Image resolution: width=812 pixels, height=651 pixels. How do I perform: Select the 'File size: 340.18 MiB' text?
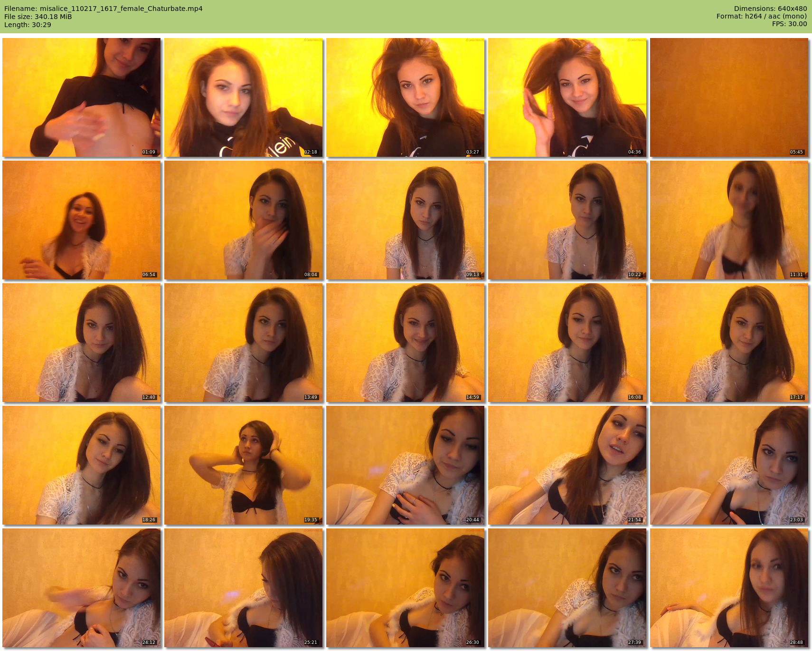pyautogui.click(x=38, y=17)
